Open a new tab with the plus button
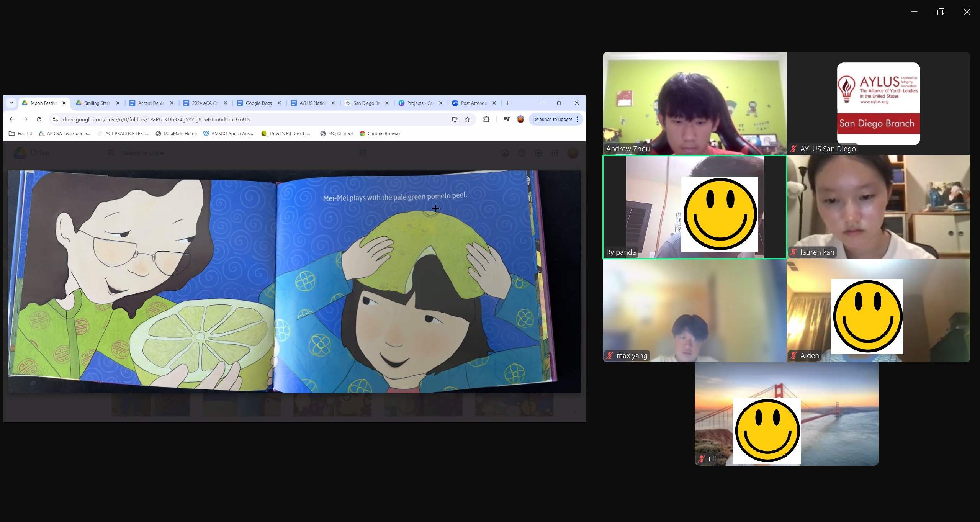Screen dimensions: 980x522 tap(508, 103)
